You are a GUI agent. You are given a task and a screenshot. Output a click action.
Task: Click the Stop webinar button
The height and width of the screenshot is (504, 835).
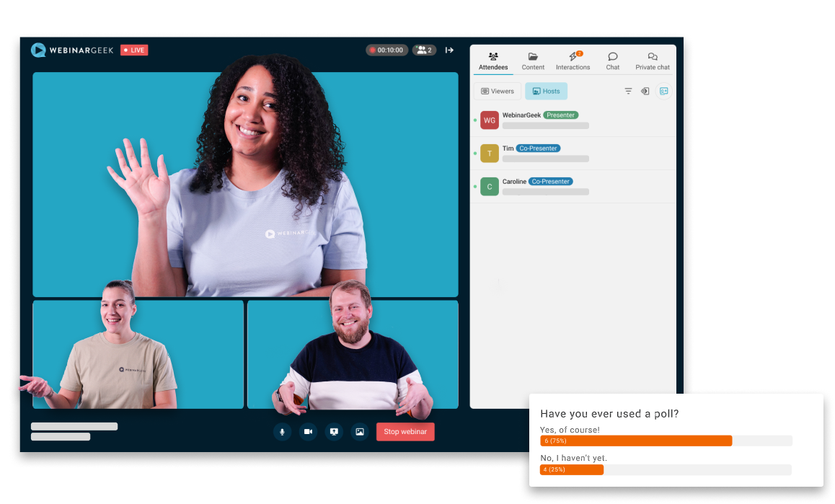click(x=405, y=432)
